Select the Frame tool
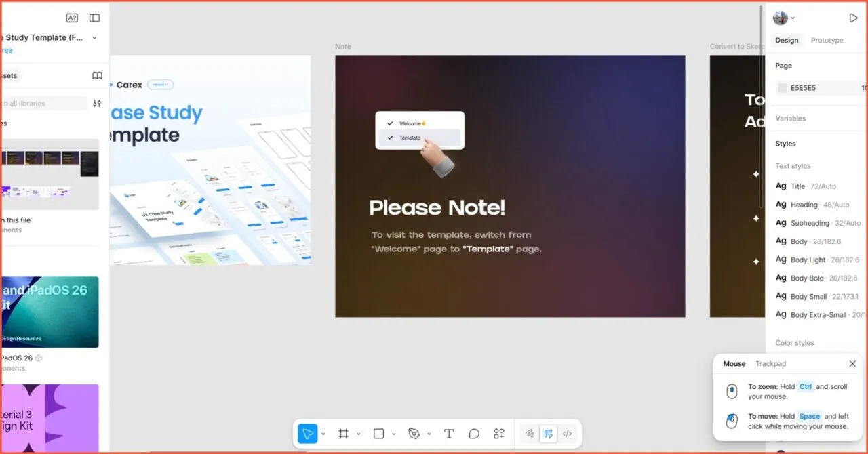This screenshot has width=868, height=454. pos(344,433)
